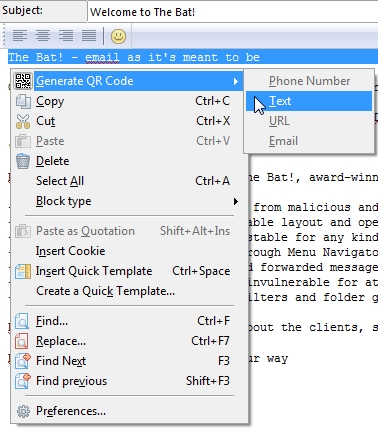This screenshot has height=430, width=378.
Task: Open Insert Quick Template entry
Action: pyautogui.click(x=129, y=271)
